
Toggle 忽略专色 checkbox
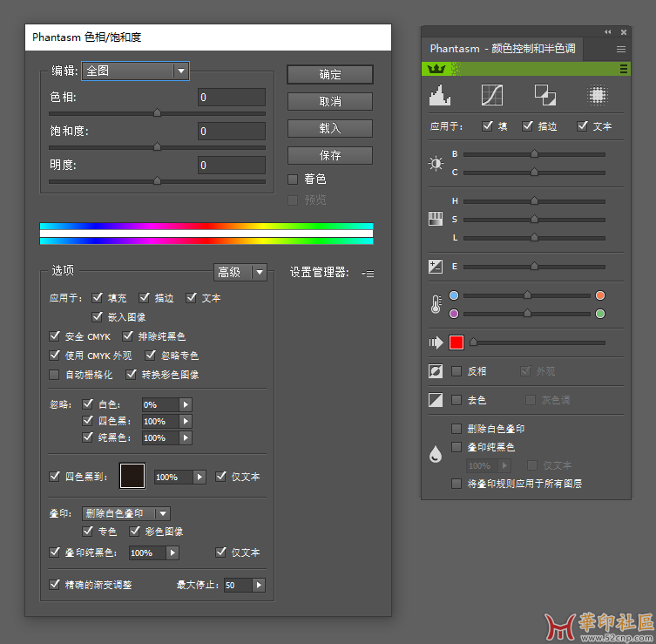click(x=150, y=356)
